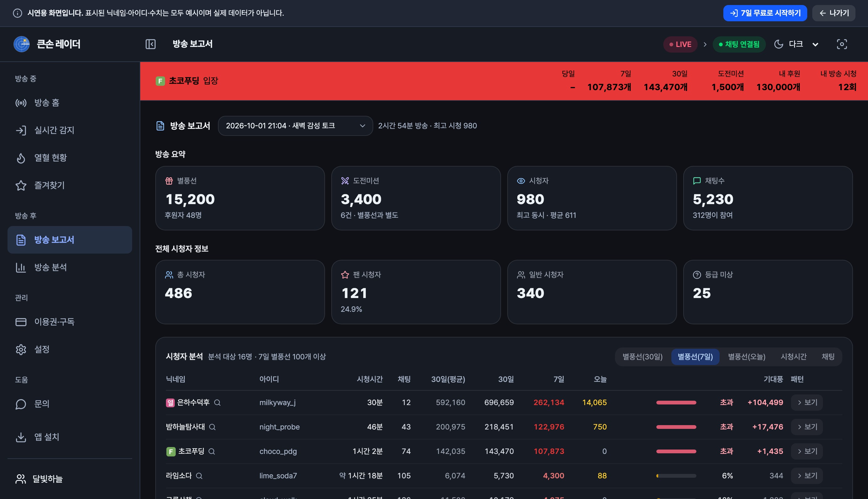Click the 즐겨찾기 star item
The height and width of the screenshot is (499, 868).
tap(70, 185)
